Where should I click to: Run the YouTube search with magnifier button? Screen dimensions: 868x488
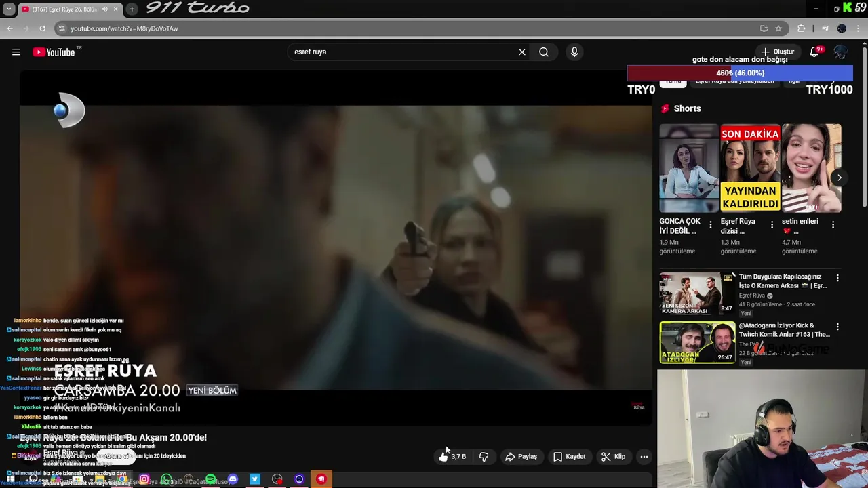coord(544,52)
